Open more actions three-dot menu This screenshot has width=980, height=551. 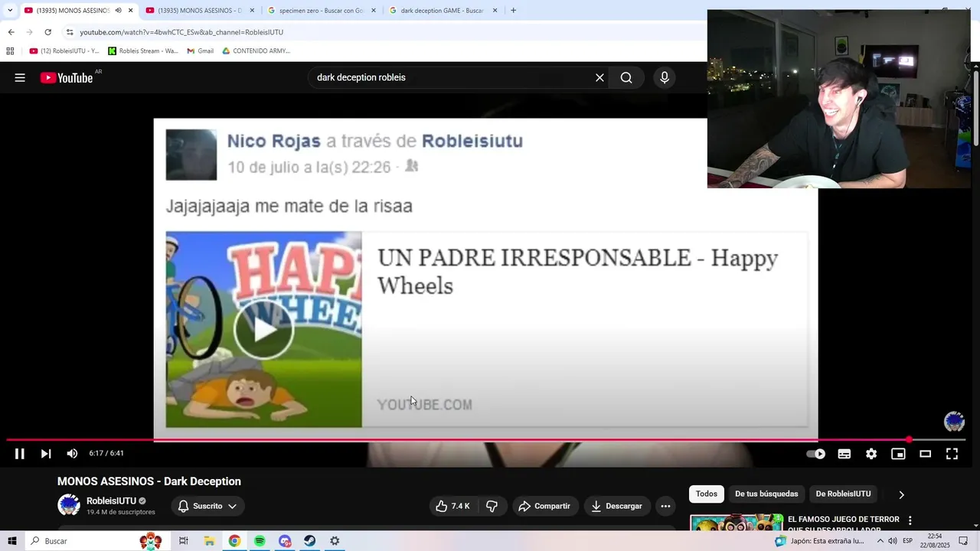click(665, 506)
